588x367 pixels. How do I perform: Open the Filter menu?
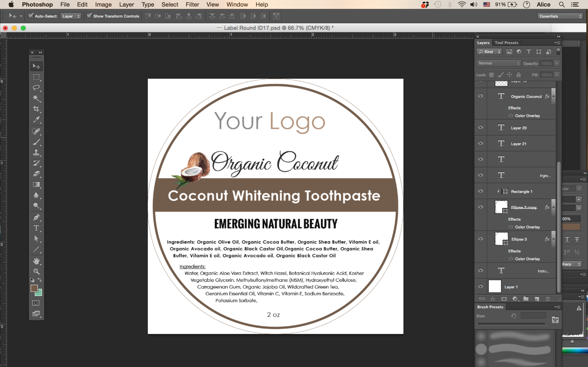[x=192, y=4]
